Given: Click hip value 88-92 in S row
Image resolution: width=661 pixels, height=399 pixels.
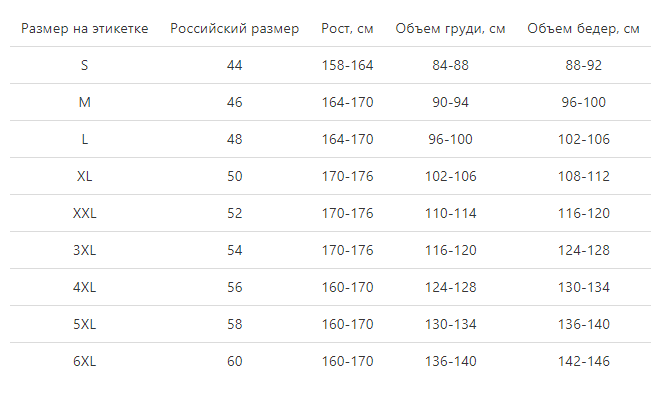Looking at the screenshot, I should point(583,65).
